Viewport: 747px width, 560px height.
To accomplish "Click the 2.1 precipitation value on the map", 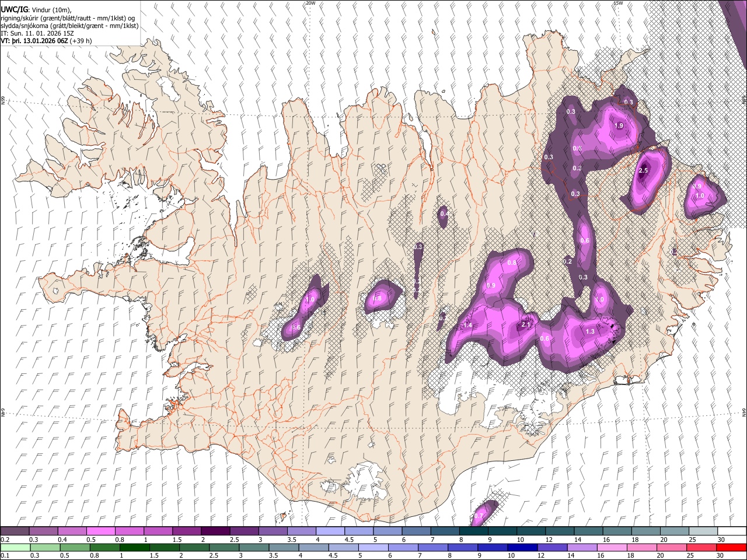I will pos(526,324).
